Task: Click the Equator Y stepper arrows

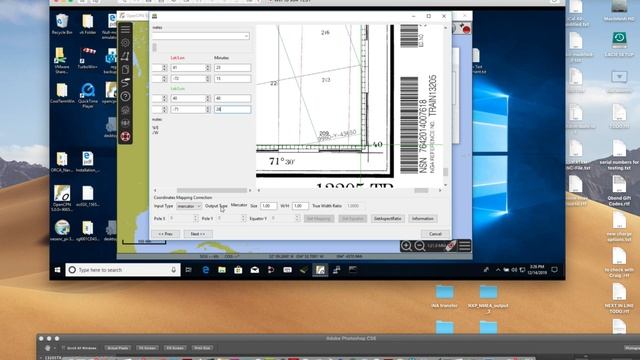Action: click(x=297, y=218)
